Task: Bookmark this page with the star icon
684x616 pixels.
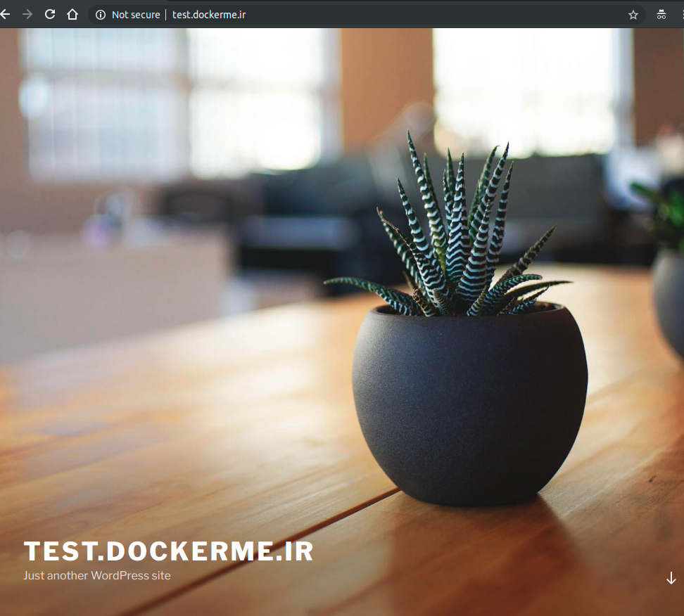Action: (x=633, y=15)
